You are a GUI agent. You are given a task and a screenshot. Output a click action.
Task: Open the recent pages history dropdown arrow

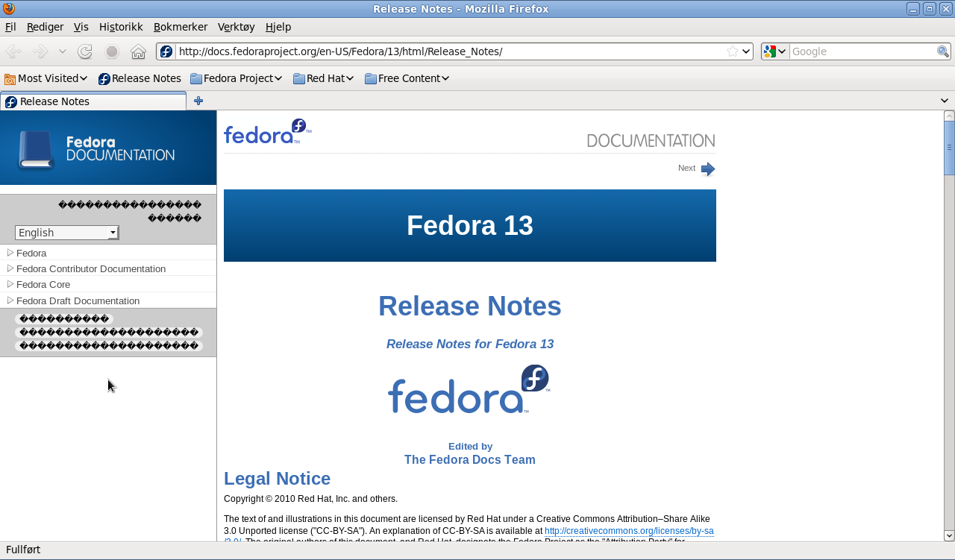pyautogui.click(x=63, y=51)
